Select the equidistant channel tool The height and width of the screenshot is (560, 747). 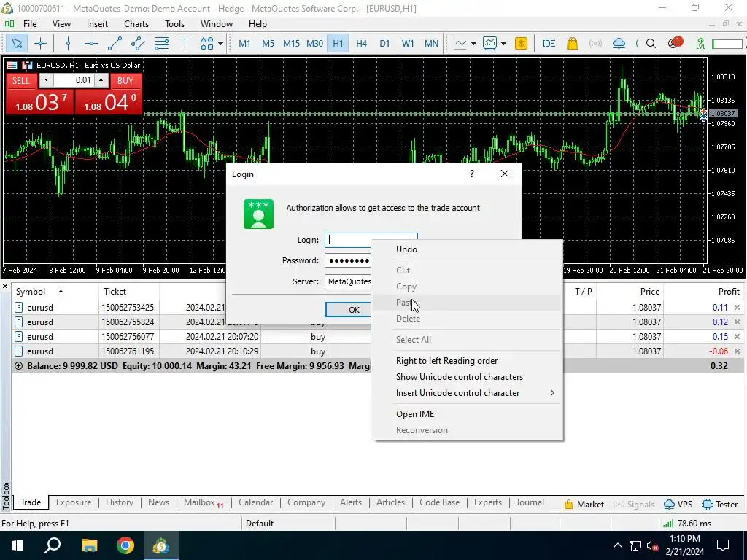click(138, 44)
